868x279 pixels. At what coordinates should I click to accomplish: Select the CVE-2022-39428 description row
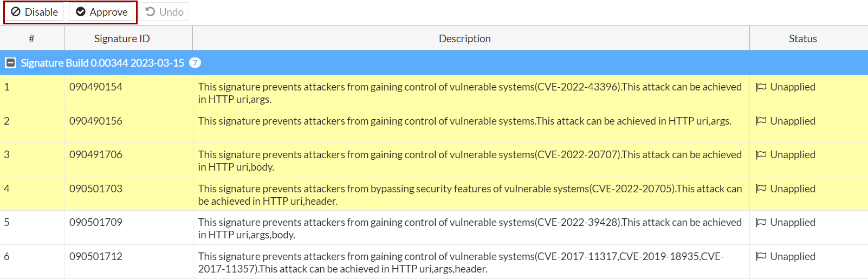click(x=469, y=228)
